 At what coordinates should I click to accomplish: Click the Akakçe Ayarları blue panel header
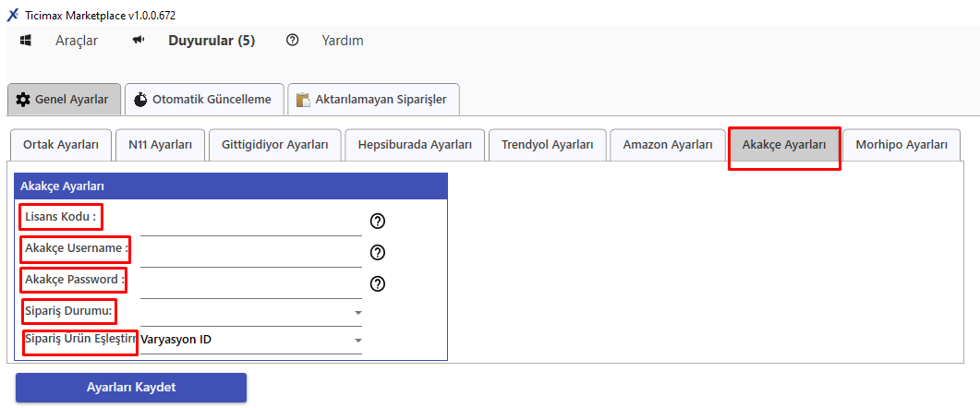coord(231,186)
